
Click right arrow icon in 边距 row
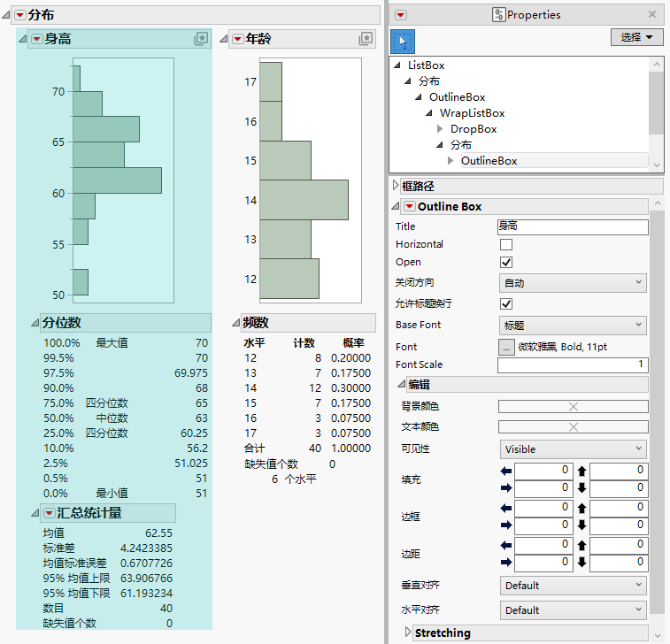tap(506, 562)
